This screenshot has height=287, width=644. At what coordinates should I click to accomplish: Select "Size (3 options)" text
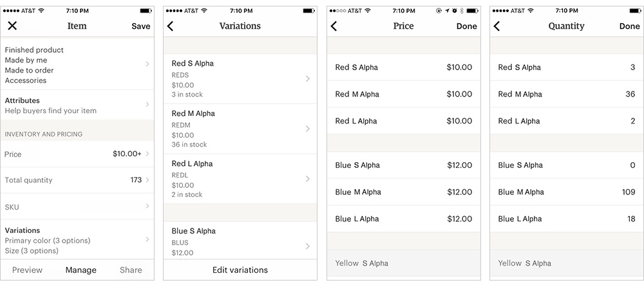[32, 251]
